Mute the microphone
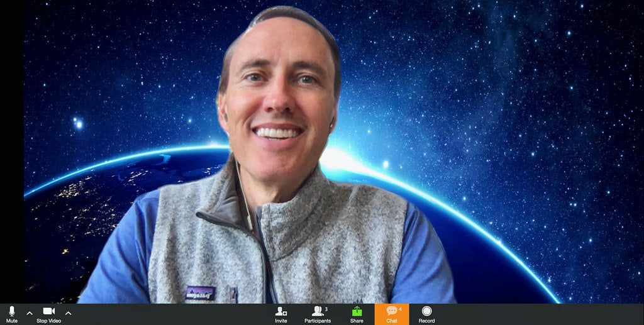The image size is (644, 325). [11, 315]
